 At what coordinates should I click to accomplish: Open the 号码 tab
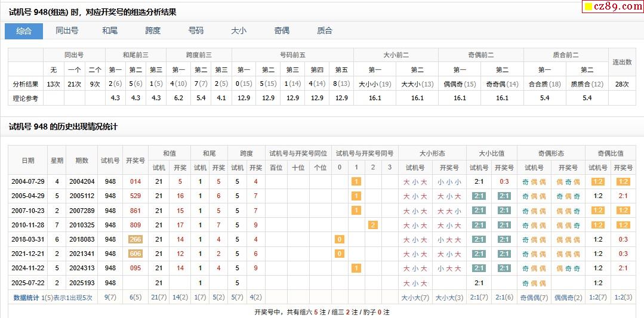pyautogui.click(x=196, y=31)
